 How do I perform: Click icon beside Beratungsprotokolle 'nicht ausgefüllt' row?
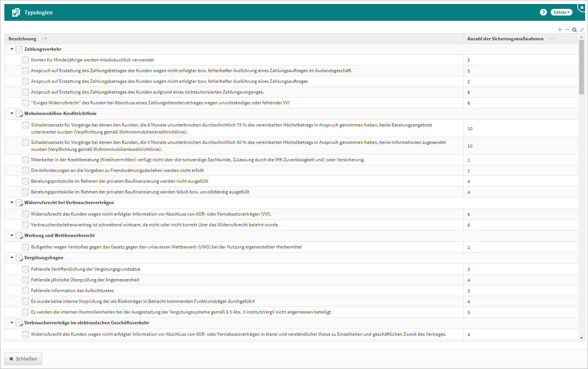[x=26, y=181]
